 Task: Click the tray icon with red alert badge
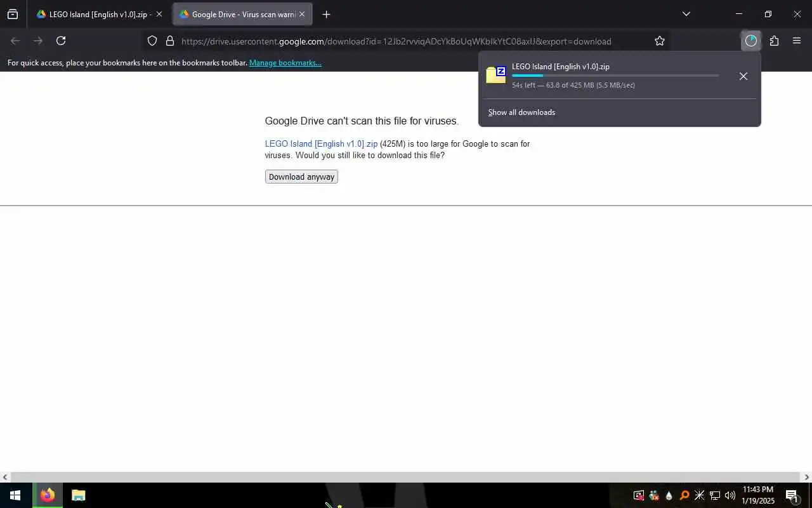point(639,495)
